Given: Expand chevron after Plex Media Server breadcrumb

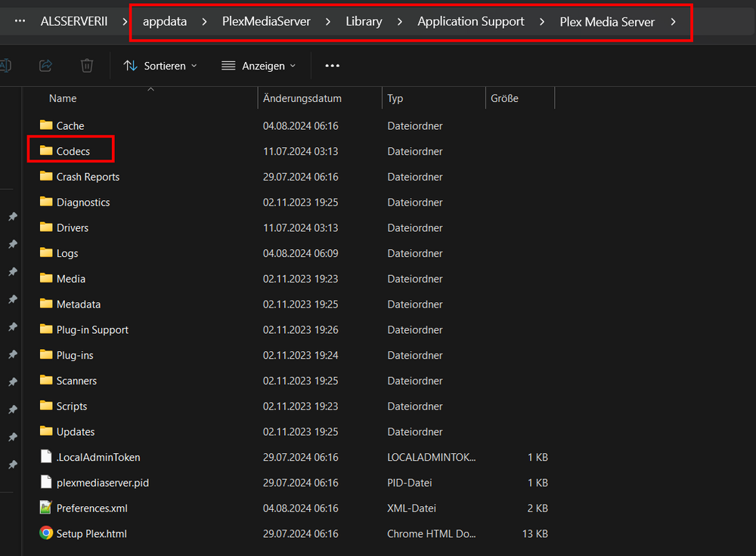Looking at the screenshot, I should [673, 22].
